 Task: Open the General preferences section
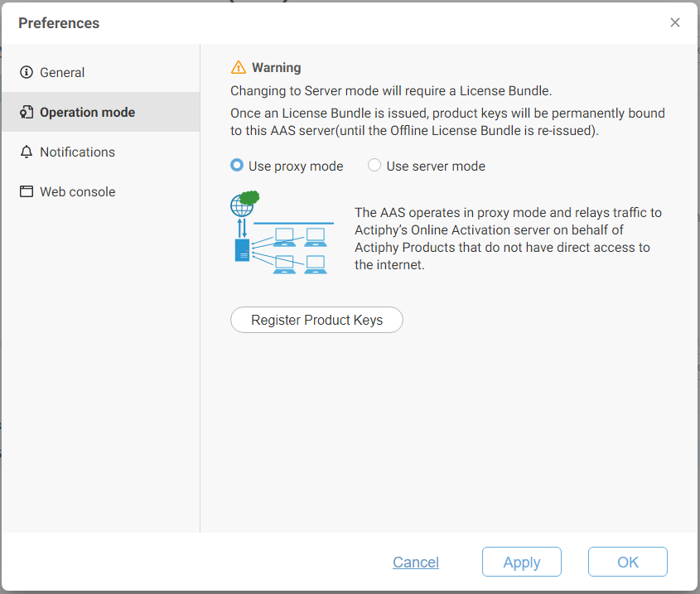tap(101, 72)
